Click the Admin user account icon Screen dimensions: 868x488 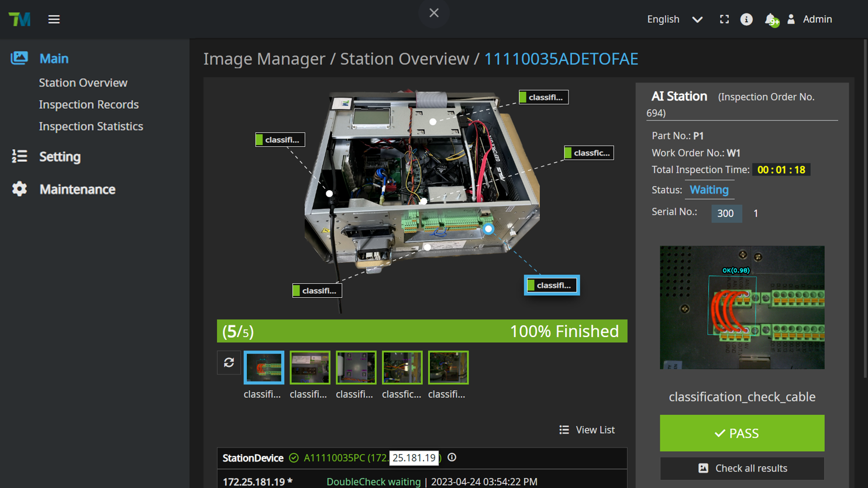[x=791, y=19]
